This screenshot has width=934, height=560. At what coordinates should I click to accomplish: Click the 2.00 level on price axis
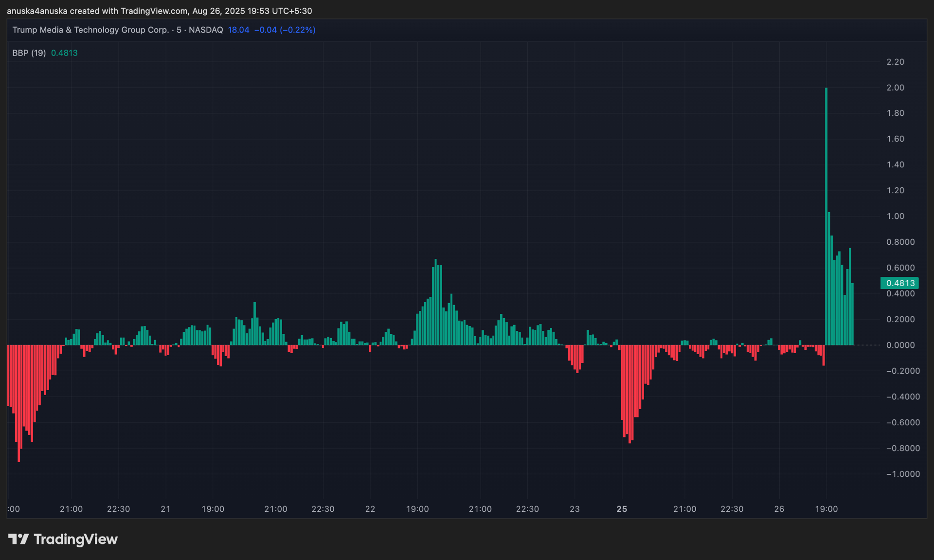coord(895,88)
